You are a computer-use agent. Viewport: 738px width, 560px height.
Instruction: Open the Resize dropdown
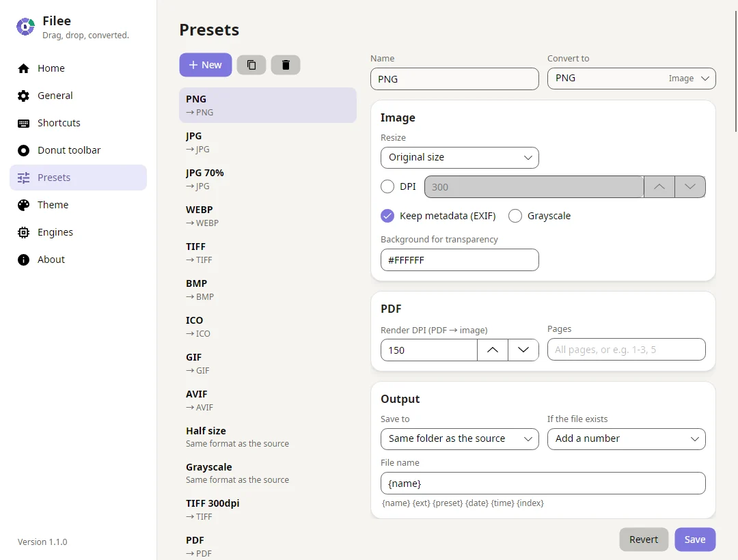[x=459, y=158]
